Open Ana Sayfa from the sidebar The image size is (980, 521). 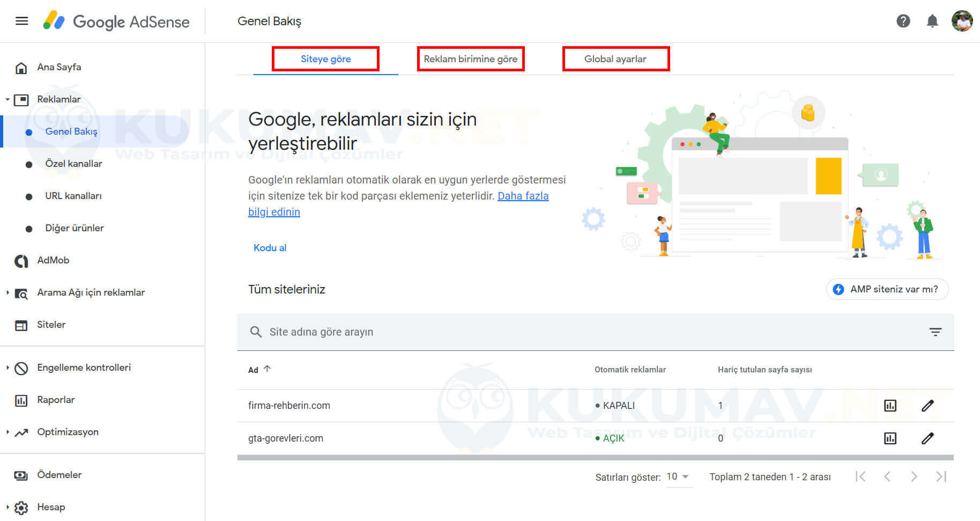59,67
